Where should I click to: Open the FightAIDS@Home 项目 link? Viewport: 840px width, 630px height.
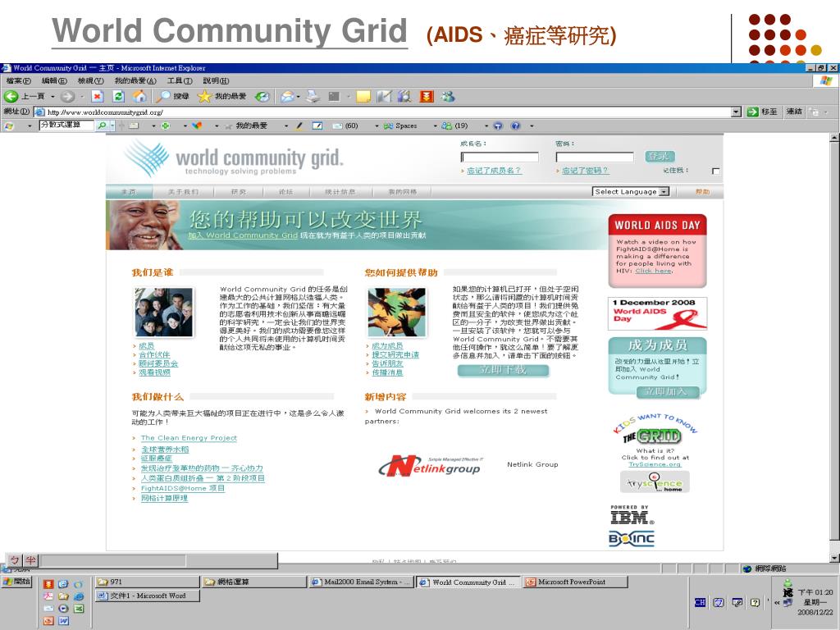[x=183, y=488]
